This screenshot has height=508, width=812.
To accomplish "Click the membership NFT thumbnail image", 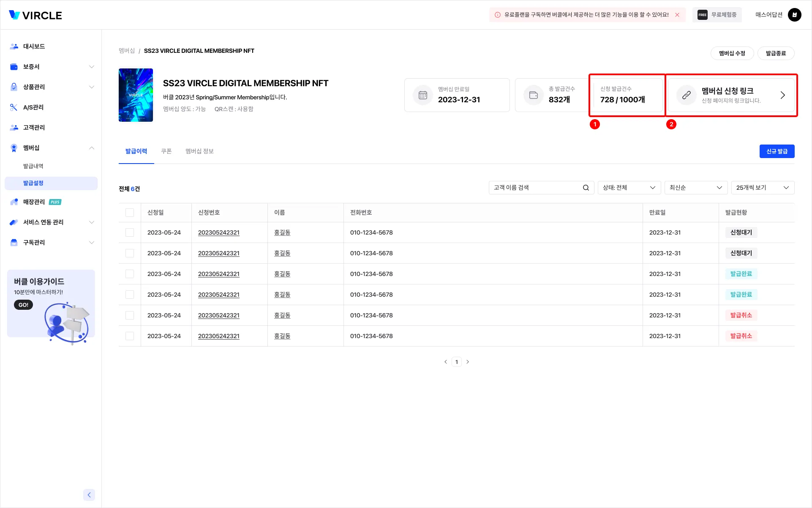I will point(136,95).
